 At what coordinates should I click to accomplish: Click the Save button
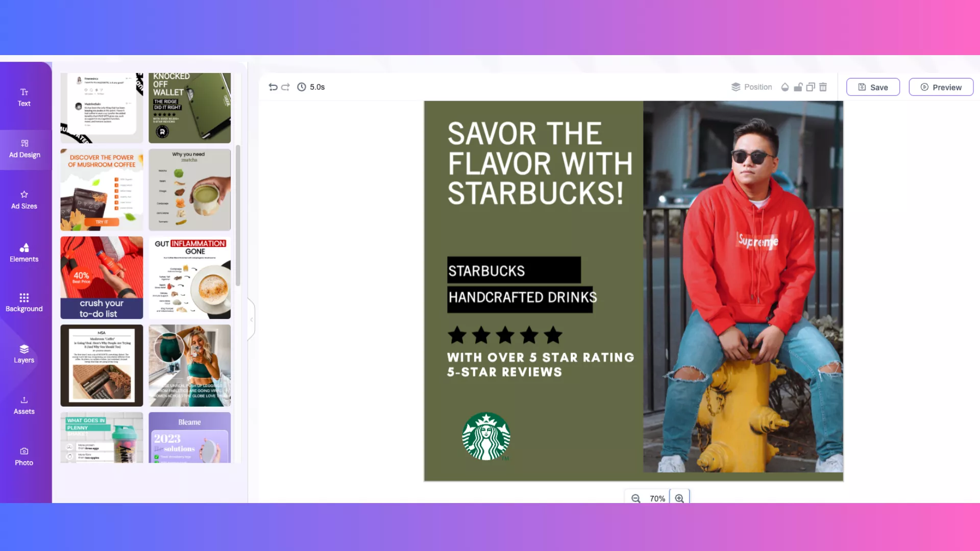coord(873,87)
